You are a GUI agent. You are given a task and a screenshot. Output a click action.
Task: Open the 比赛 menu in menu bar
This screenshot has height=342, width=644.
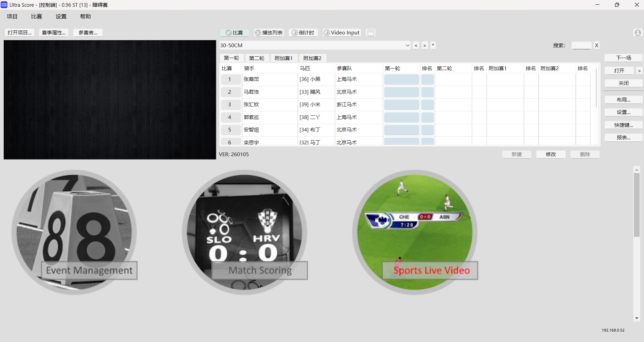pyautogui.click(x=36, y=17)
